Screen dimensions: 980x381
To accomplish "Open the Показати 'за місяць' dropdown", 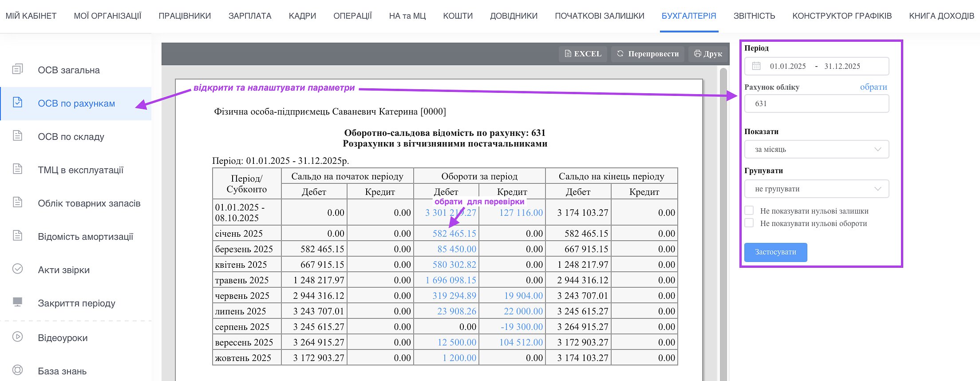I will click(x=816, y=149).
